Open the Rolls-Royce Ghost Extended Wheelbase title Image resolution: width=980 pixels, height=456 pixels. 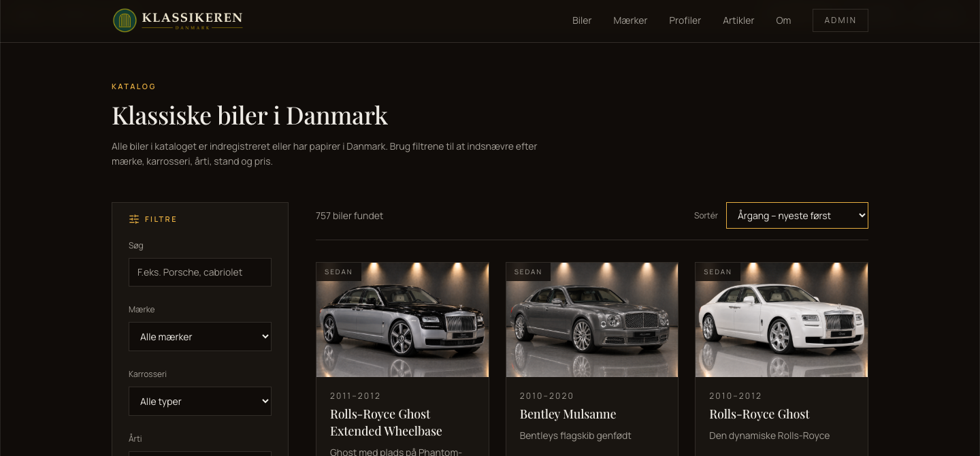[386, 423]
